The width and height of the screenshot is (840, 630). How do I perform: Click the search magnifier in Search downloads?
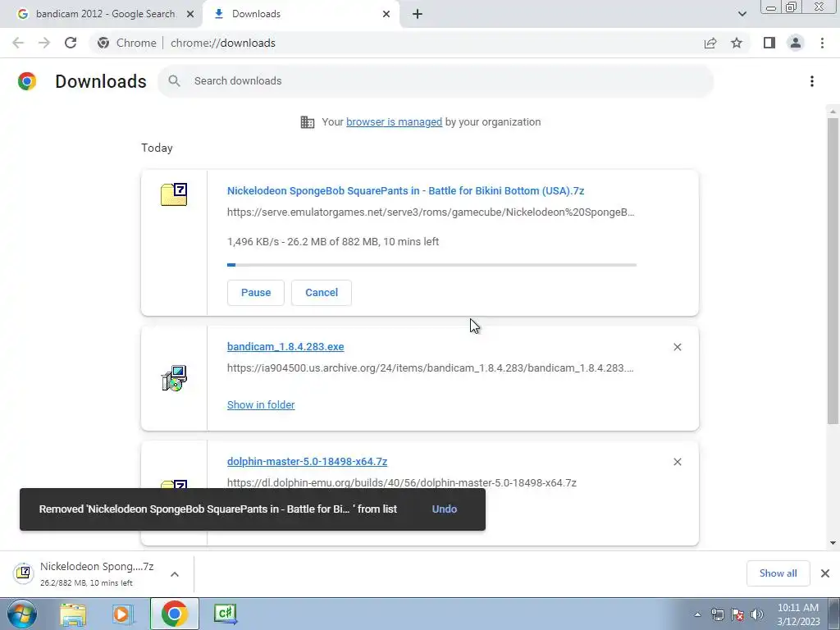click(x=174, y=81)
